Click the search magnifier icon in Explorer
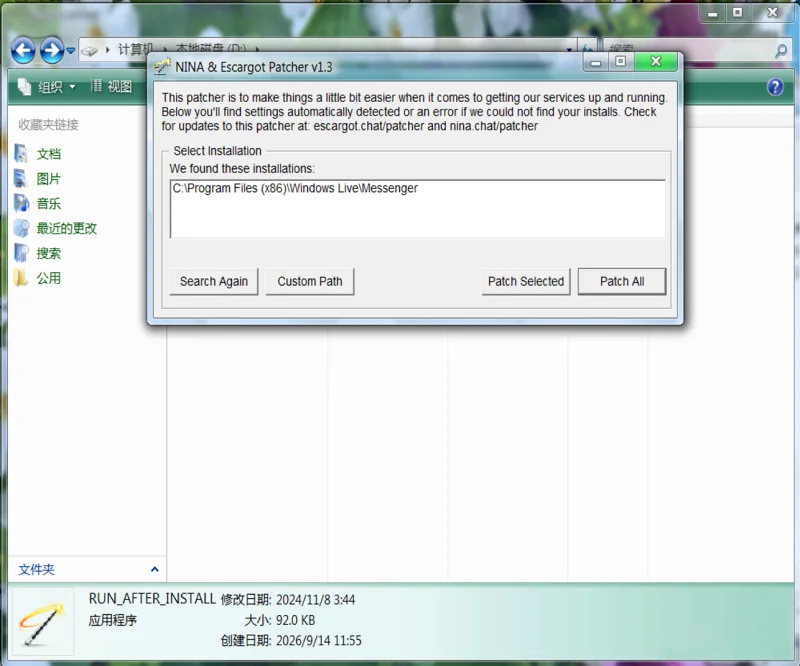 tap(781, 51)
